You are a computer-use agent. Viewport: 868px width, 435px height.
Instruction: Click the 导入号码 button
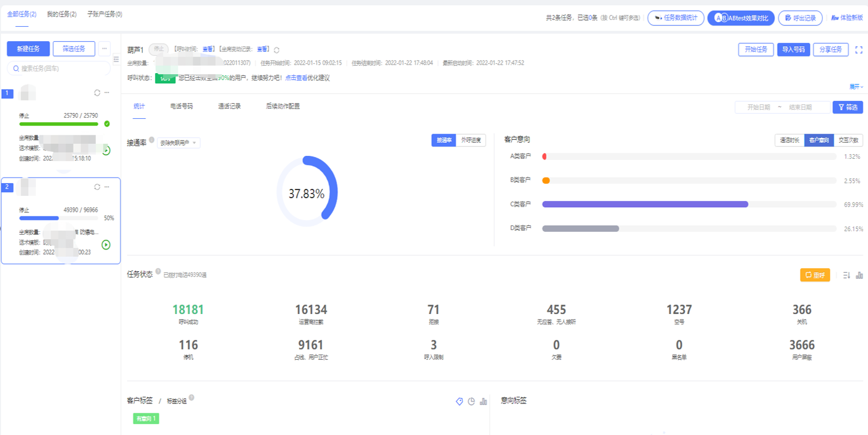793,50
